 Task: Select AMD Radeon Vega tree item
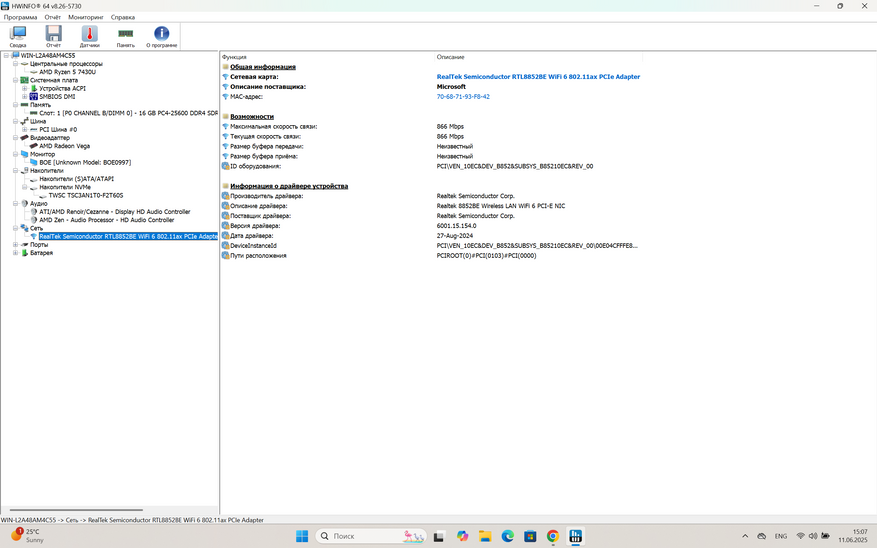pyautogui.click(x=64, y=146)
